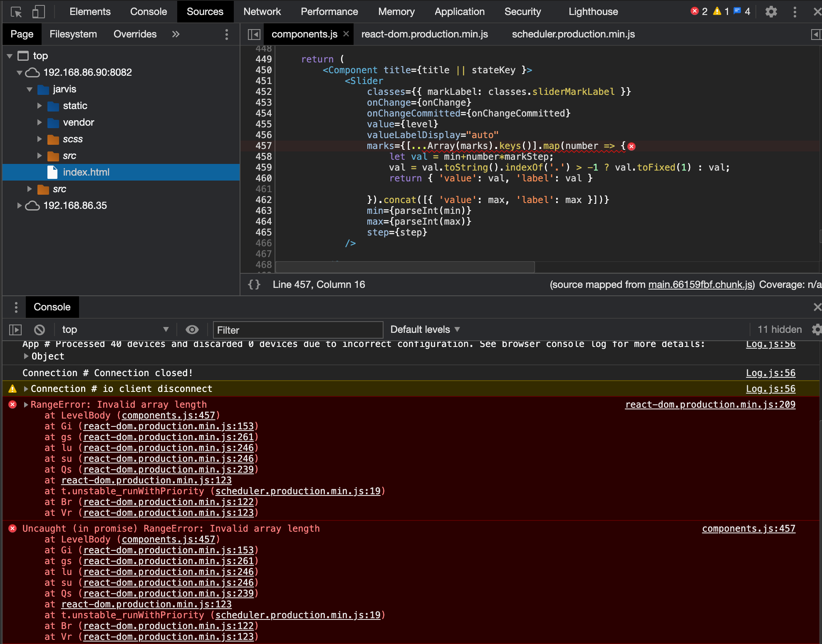This screenshot has height=644, width=822.
Task: Collapse the 192.168.86.90:8082 origin node
Action: (x=19, y=72)
